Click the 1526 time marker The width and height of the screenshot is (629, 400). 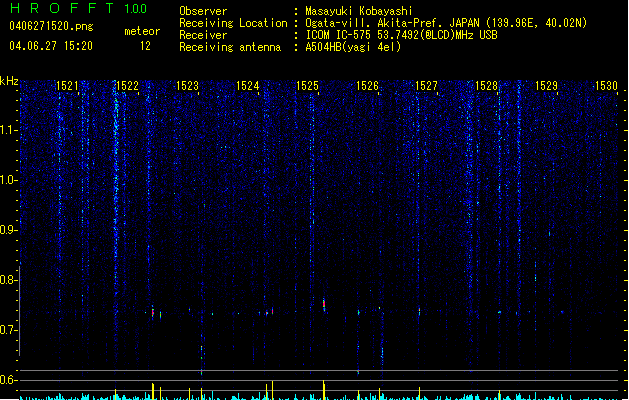tap(367, 86)
